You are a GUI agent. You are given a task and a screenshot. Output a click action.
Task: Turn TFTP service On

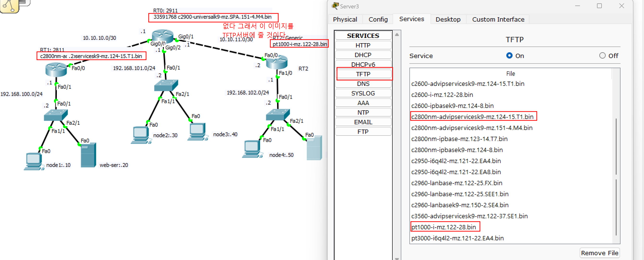(509, 55)
